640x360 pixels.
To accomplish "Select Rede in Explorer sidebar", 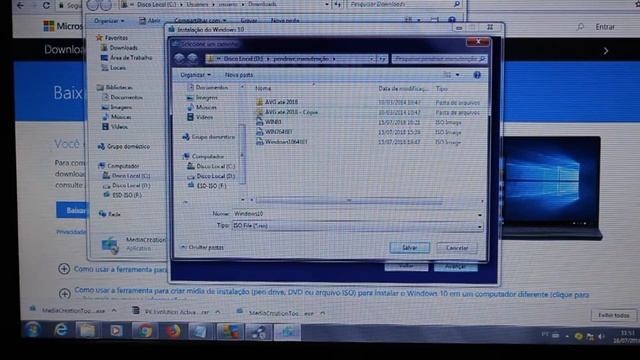I will [x=109, y=214].
